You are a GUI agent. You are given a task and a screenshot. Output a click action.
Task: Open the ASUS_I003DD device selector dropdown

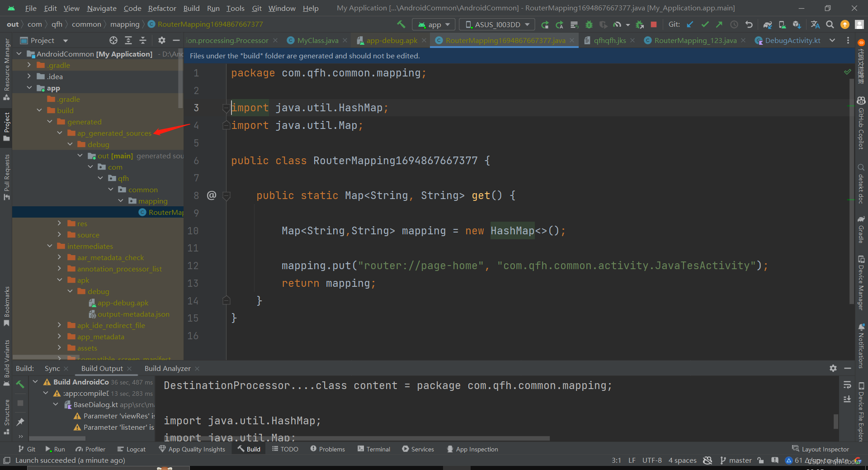coord(497,24)
